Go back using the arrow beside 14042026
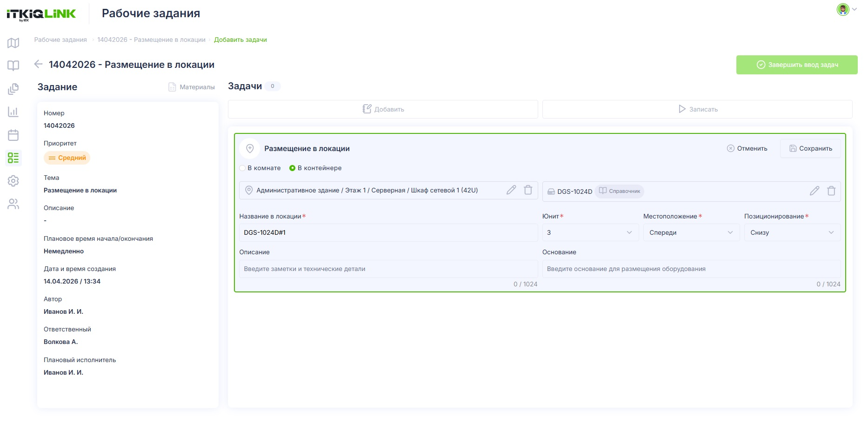The image size is (868, 423). (x=39, y=64)
